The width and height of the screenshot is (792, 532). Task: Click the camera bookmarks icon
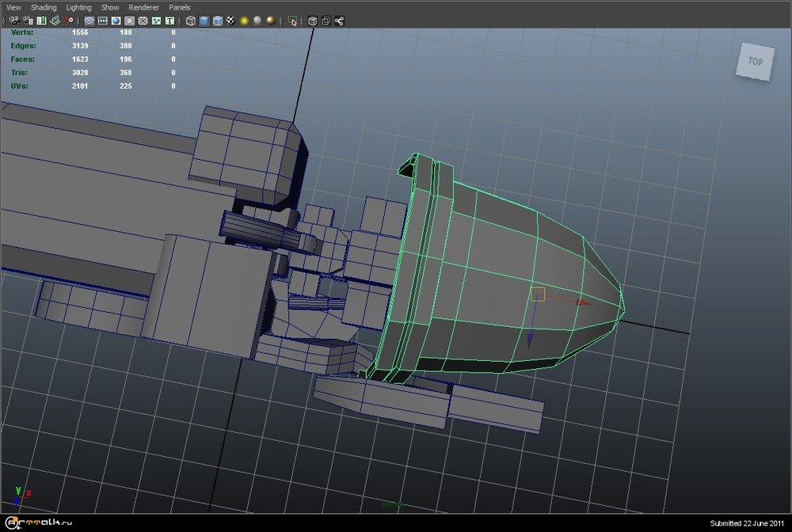point(41,21)
